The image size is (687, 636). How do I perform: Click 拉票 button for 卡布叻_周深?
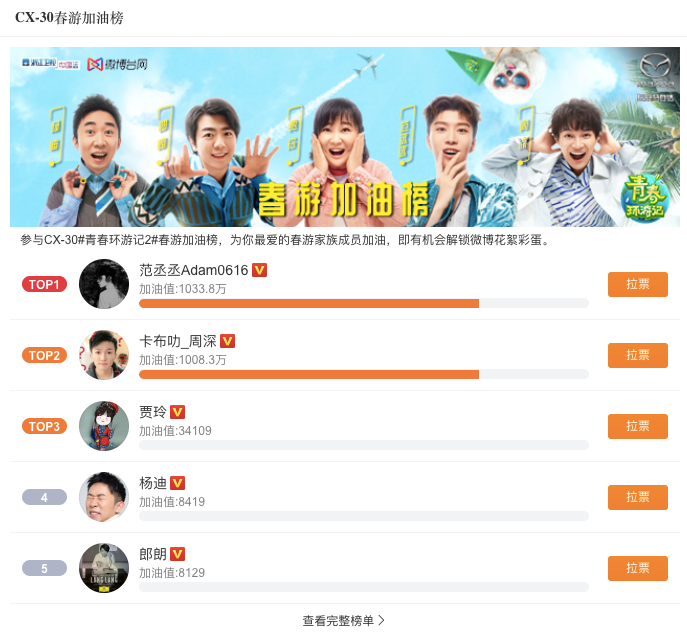pos(637,355)
